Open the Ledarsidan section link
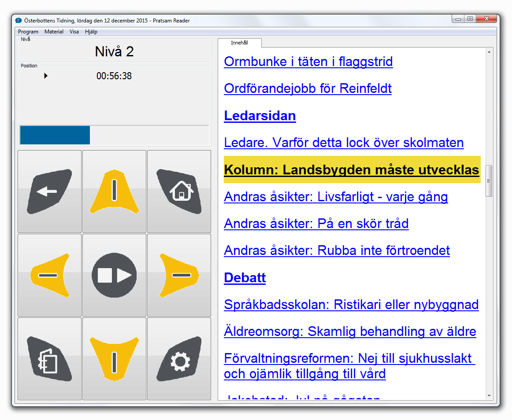Viewport: 512px width, 420px height. (x=260, y=116)
